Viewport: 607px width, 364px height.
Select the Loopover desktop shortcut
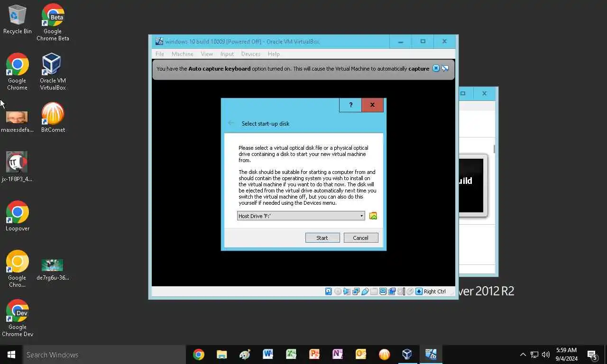pyautogui.click(x=17, y=216)
